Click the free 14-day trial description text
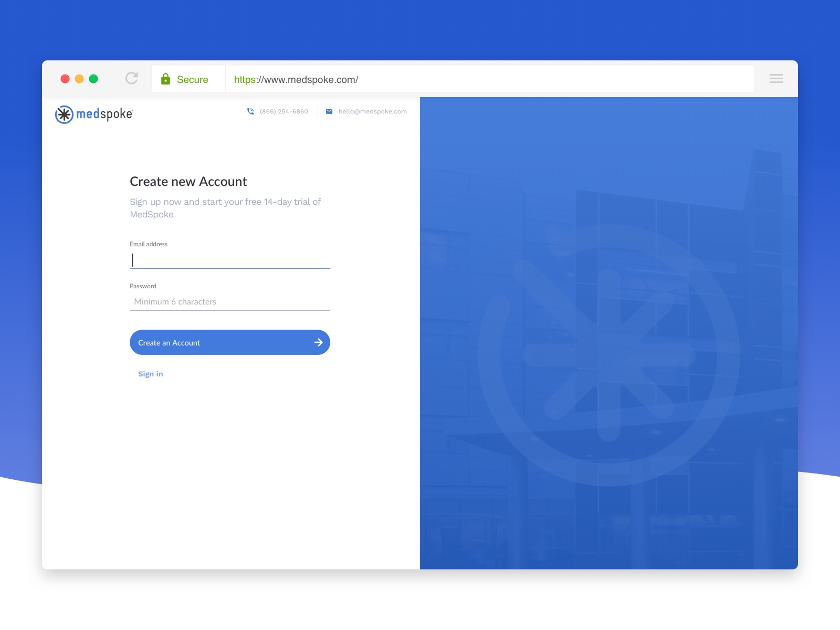Image resolution: width=840 pixels, height=630 pixels. (225, 208)
